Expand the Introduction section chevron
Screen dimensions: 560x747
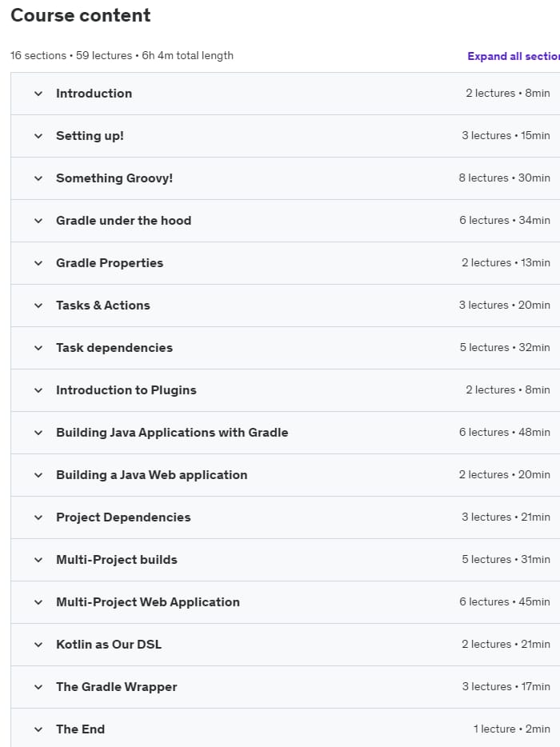click(38, 94)
